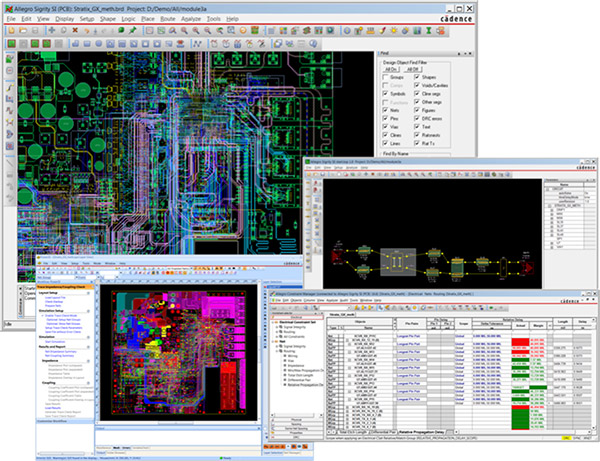Expand All Constraints tree node

[x=277, y=337]
